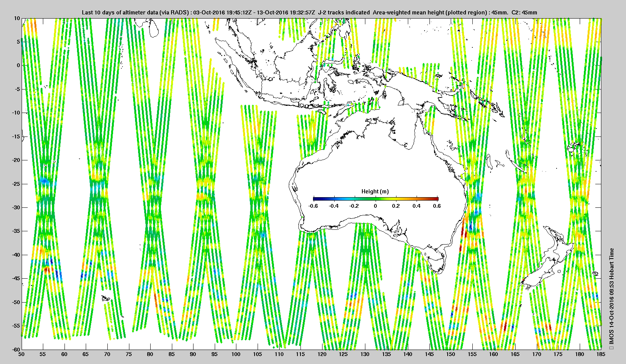Click longitude axis label "70"
Screen dimensions: 626x364
click(107, 354)
